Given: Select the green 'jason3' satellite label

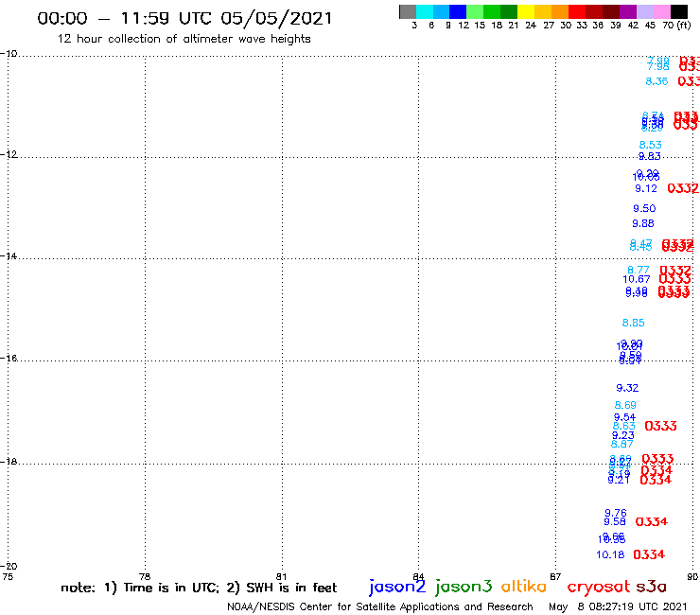Looking at the screenshot, I should click(x=464, y=587).
